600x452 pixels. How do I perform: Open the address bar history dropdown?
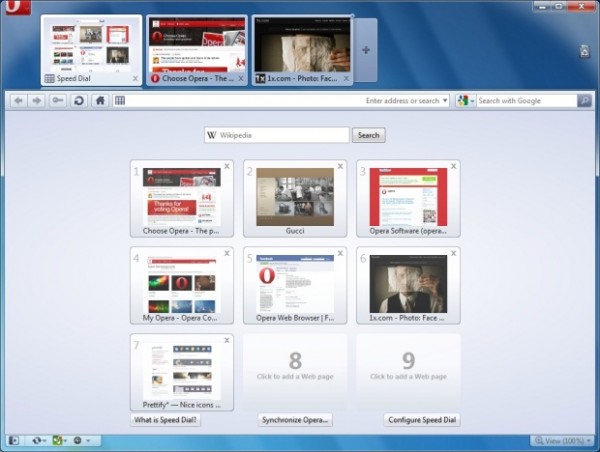tap(445, 100)
